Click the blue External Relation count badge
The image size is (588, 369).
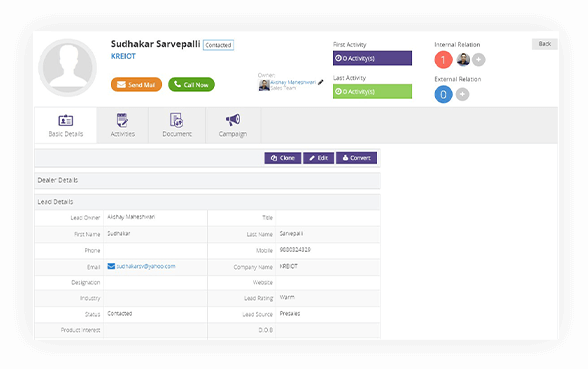point(443,94)
